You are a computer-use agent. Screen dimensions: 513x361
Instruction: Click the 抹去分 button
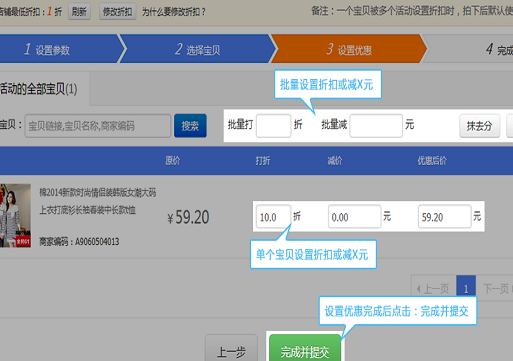click(x=480, y=126)
